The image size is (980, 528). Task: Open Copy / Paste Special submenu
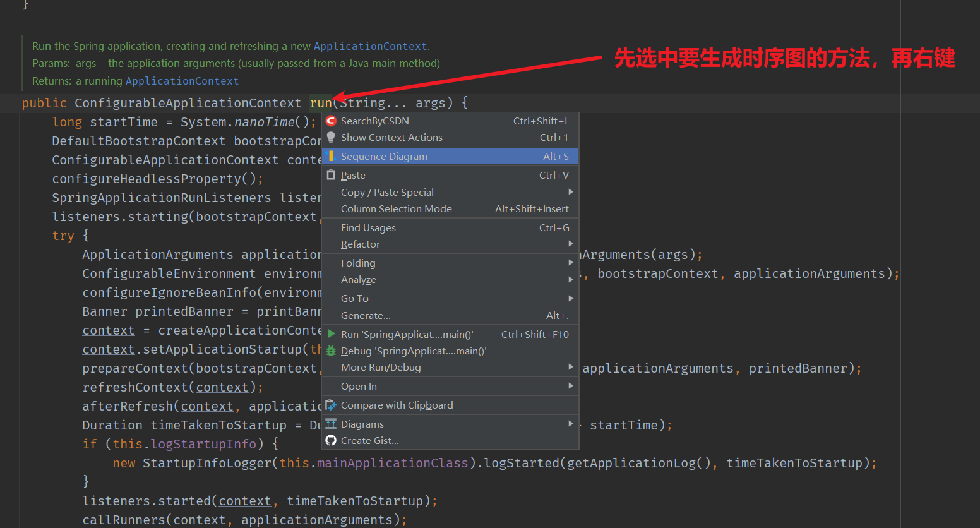click(450, 192)
